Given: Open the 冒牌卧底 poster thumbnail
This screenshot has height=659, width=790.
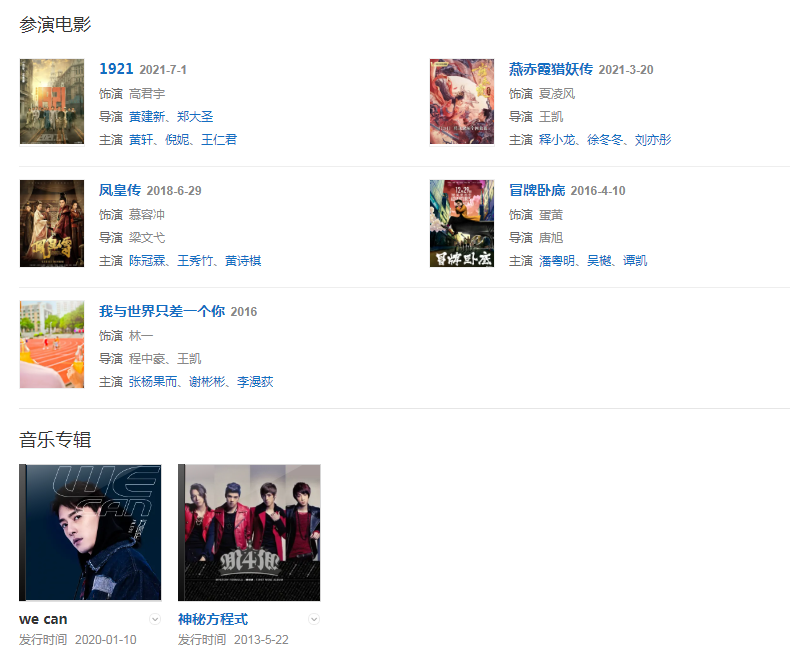Looking at the screenshot, I should coord(462,223).
